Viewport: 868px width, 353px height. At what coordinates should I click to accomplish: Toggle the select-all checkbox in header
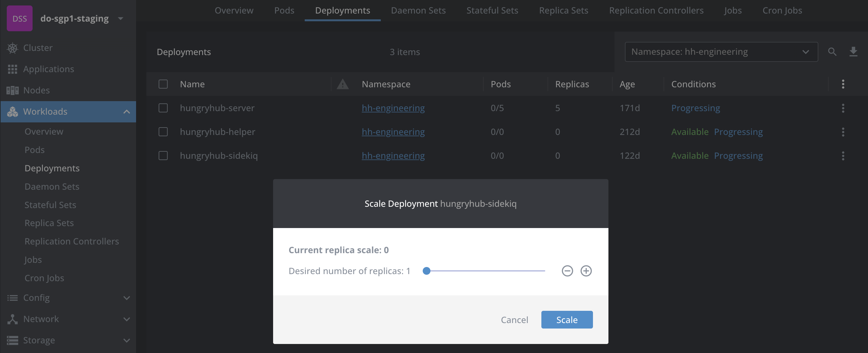pos(163,84)
